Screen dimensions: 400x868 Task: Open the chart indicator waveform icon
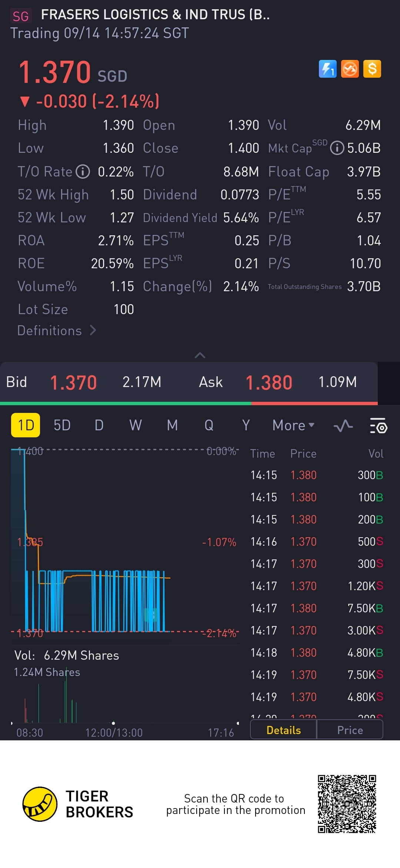(343, 426)
